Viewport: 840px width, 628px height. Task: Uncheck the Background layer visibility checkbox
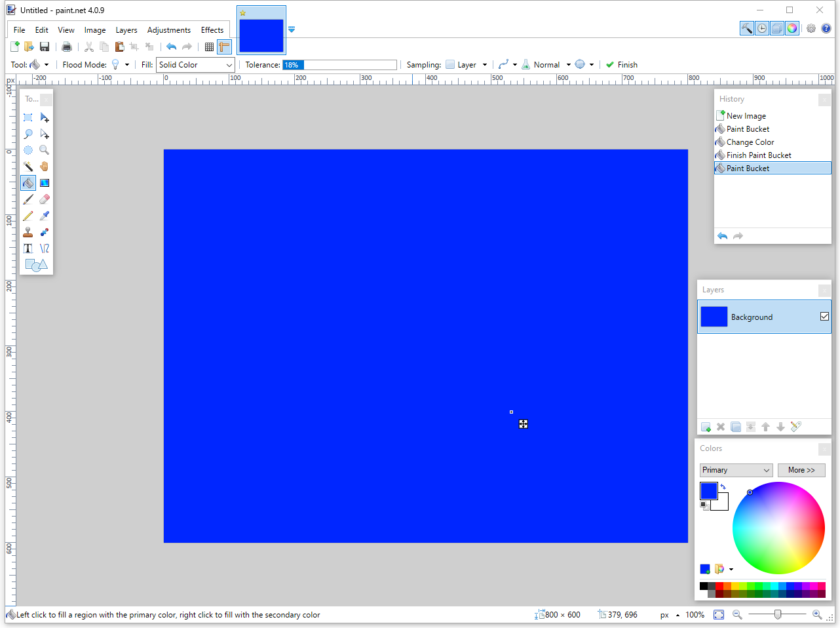pyautogui.click(x=824, y=317)
